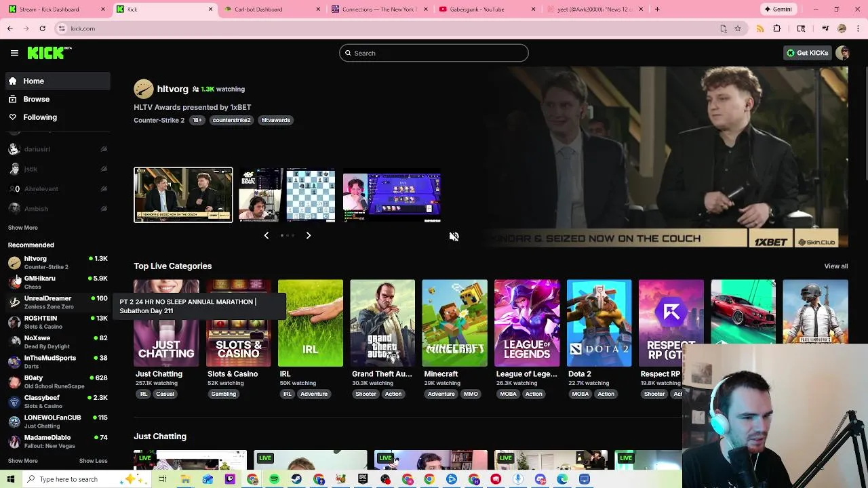This screenshot has height=488, width=868.
Task: Open Dota 2 category card
Action: pyautogui.click(x=599, y=323)
